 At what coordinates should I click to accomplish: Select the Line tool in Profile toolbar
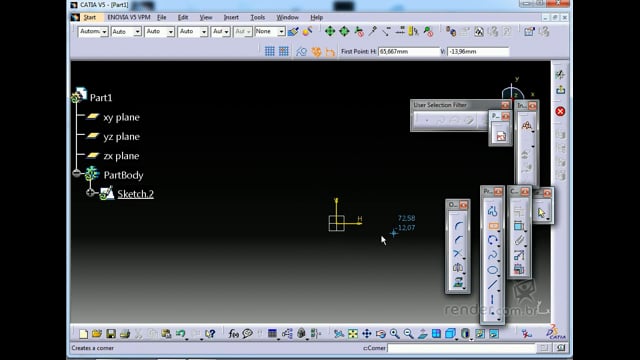click(x=493, y=284)
